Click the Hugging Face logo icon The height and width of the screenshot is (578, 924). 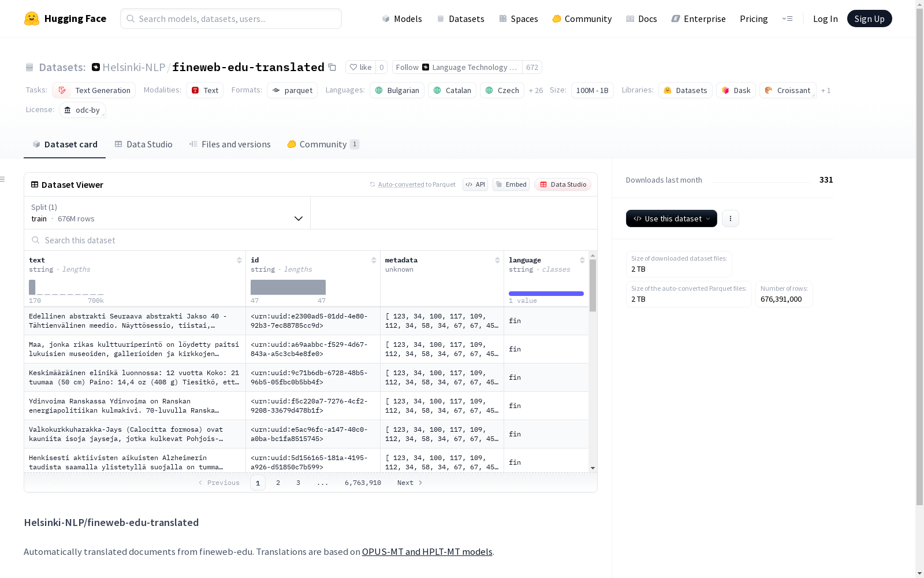pyautogui.click(x=32, y=18)
